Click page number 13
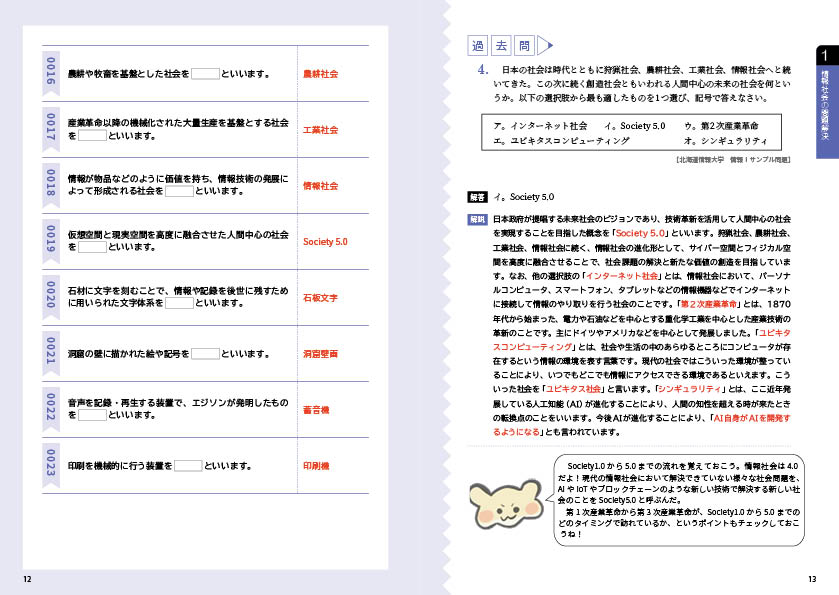This screenshot has width=839, height=595. pos(812,579)
